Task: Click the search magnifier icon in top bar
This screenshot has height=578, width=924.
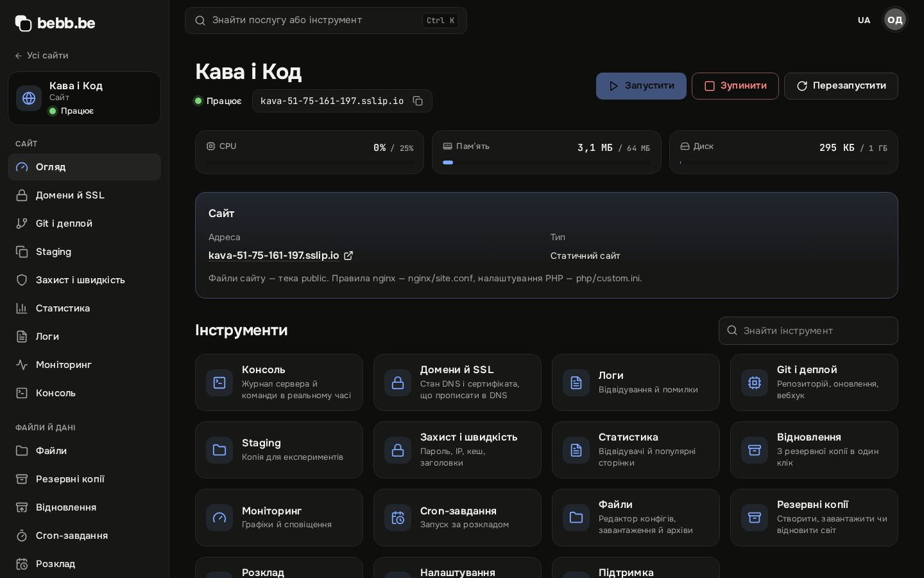Action: pos(200,21)
